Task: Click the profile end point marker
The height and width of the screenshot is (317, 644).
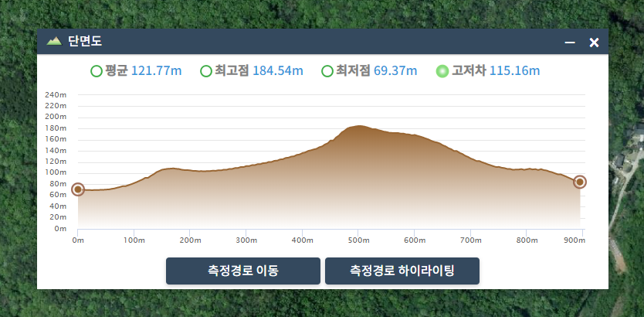Action: (579, 182)
